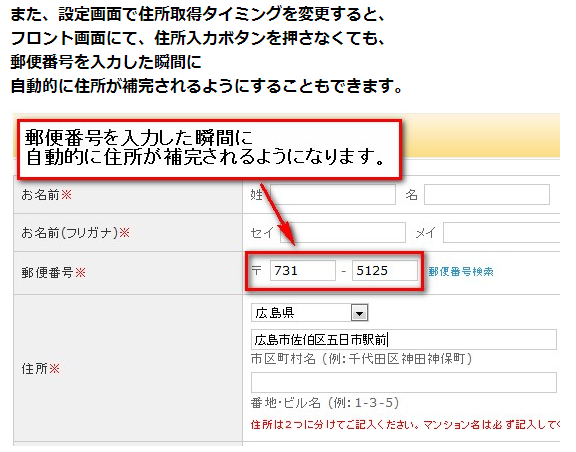The image size is (576, 452).
Task: Select the postal code field containing 5125
Action: pyautogui.click(x=385, y=271)
